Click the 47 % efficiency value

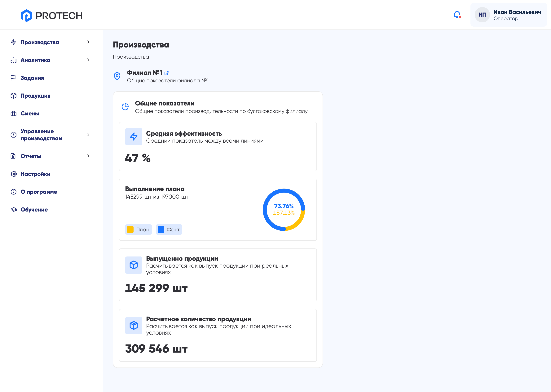[138, 158]
